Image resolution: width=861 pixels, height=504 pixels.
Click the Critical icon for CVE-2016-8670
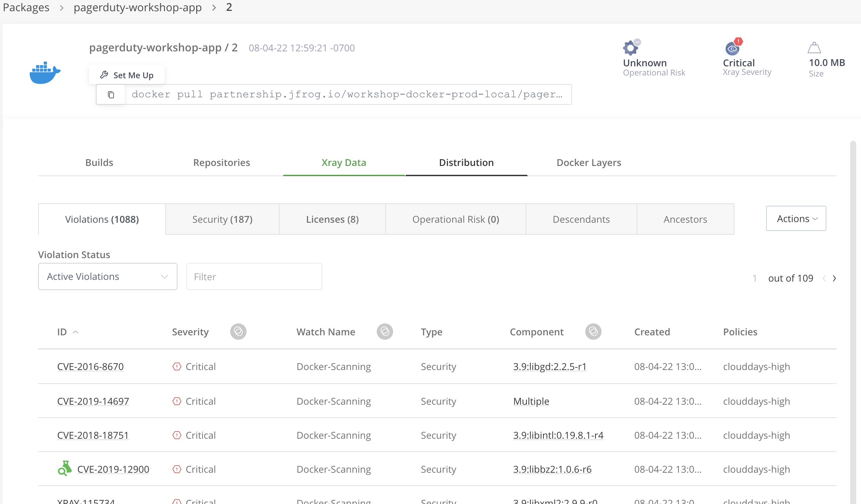176,366
